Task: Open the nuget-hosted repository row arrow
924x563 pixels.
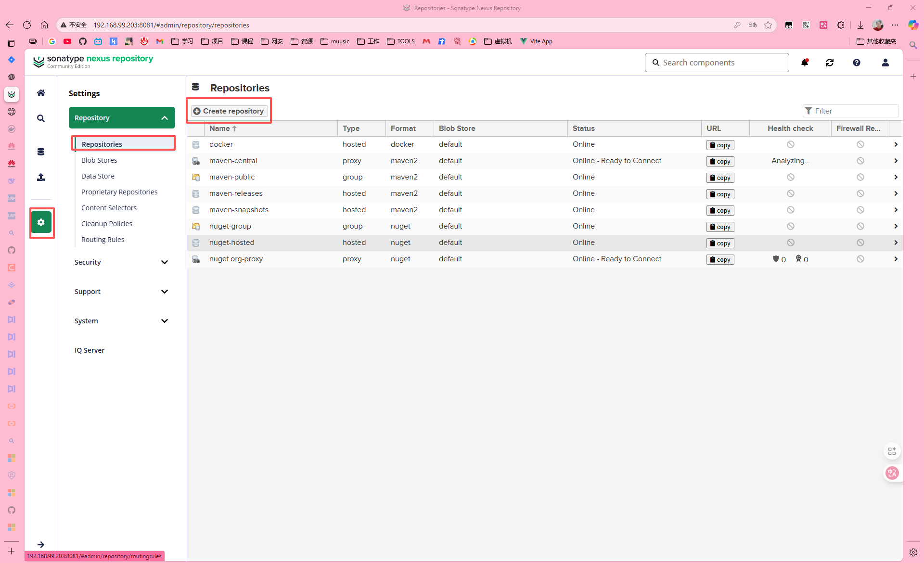Action: tap(896, 243)
